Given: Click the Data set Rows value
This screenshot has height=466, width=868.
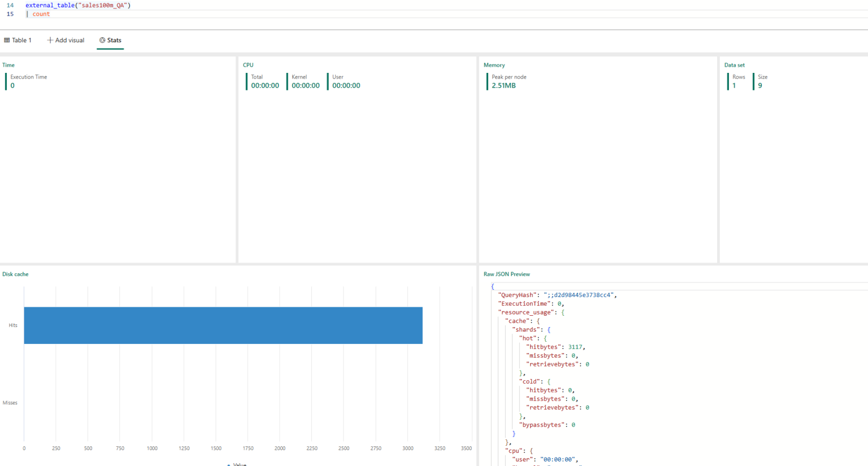Looking at the screenshot, I should [734, 86].
